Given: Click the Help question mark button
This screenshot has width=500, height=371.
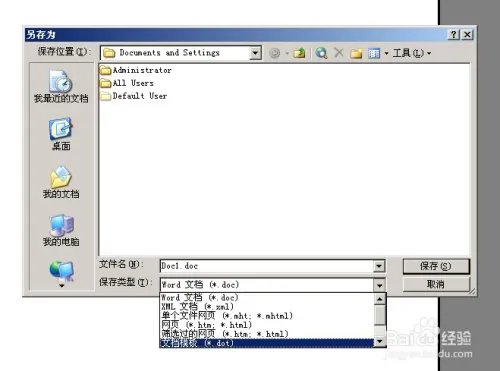Looking at the screenshot, I should [x=454, y=34].
